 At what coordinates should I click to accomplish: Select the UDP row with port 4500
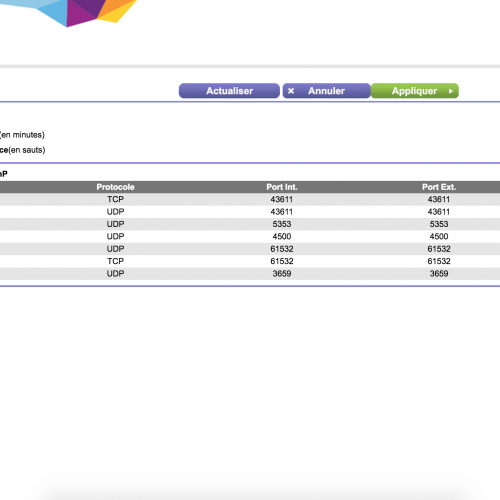[x=250, y=236]
